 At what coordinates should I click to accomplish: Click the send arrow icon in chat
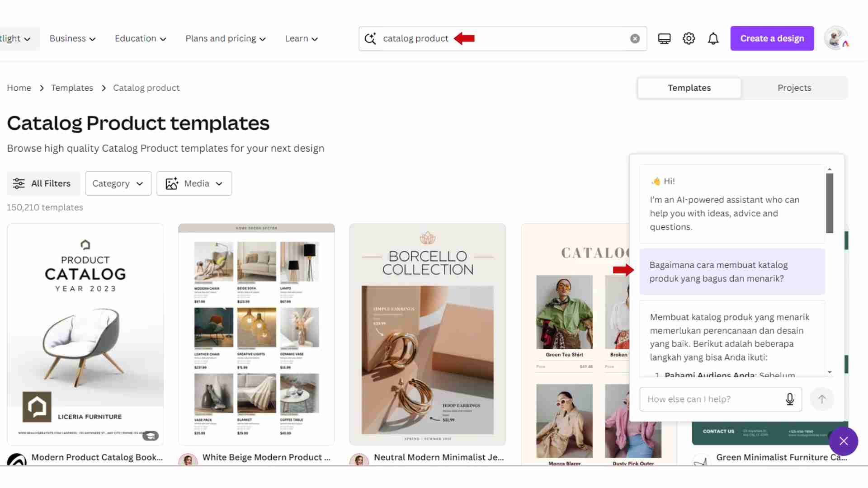821,399
